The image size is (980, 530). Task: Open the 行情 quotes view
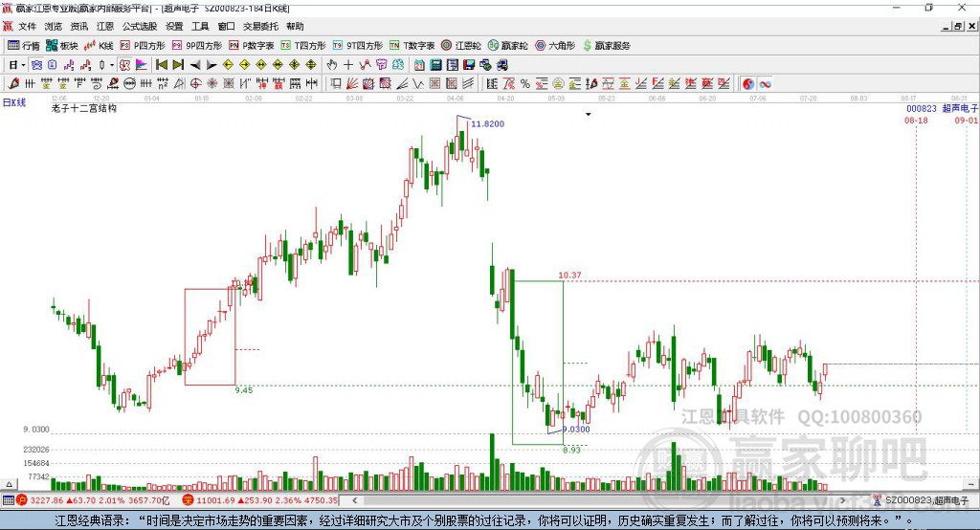[24, 46]
